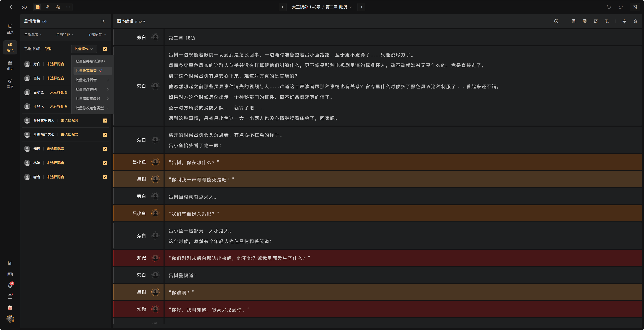This screenshot has height=330, width=644.
Task: Open the script page icon in toolbar
Action: [x=574, y=21]
